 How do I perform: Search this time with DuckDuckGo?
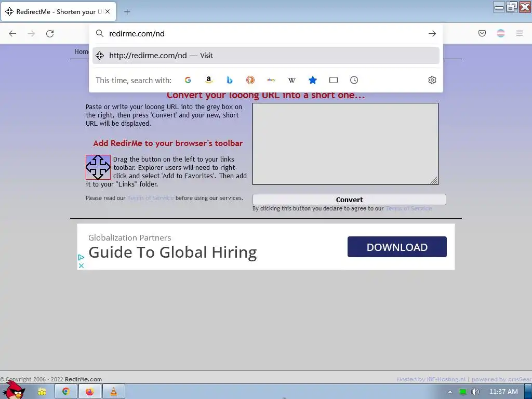[x=250, y=80]
